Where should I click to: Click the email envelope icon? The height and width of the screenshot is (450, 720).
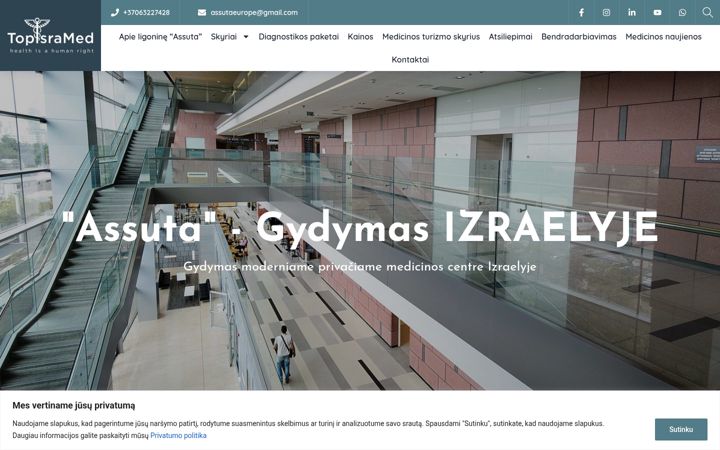click(x=202, y=12)
